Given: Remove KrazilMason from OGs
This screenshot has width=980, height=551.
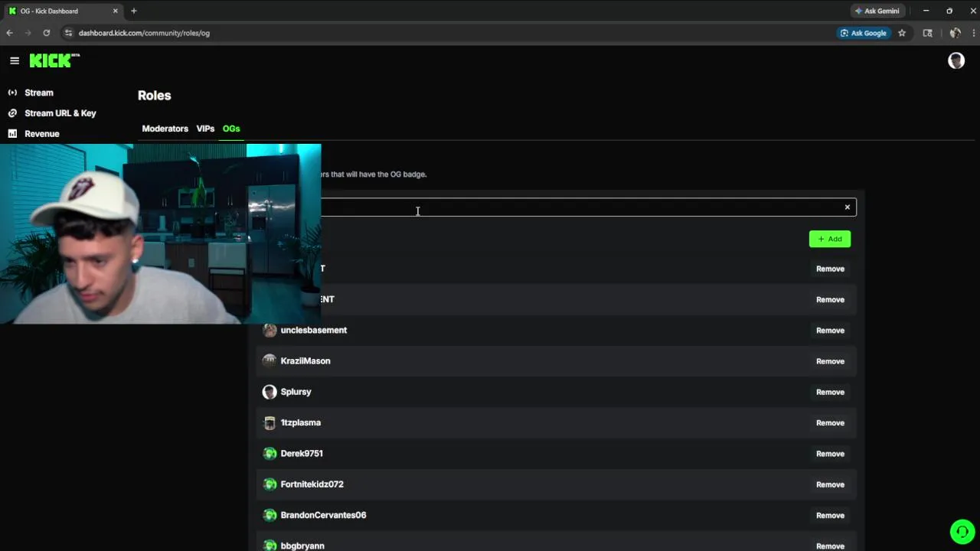Looking at the screenshot, I should coord(830,361).
